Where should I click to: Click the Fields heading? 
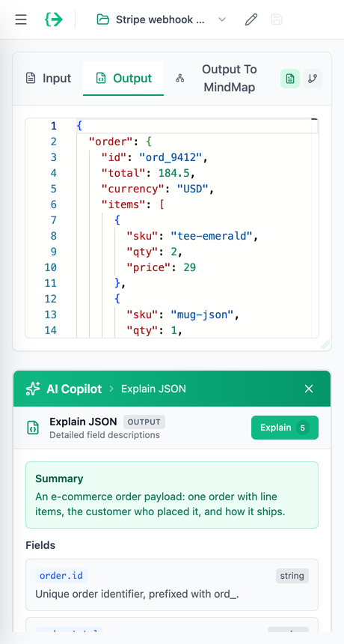tap(40, 545)
